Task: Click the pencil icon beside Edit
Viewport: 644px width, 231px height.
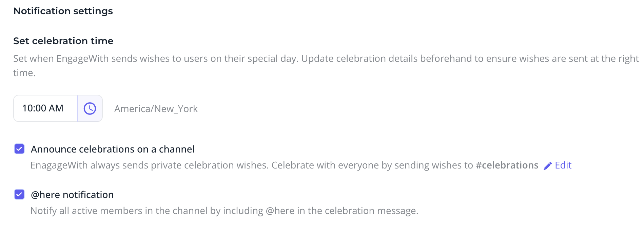Action: pyautogui.click(x=547, y=166)
